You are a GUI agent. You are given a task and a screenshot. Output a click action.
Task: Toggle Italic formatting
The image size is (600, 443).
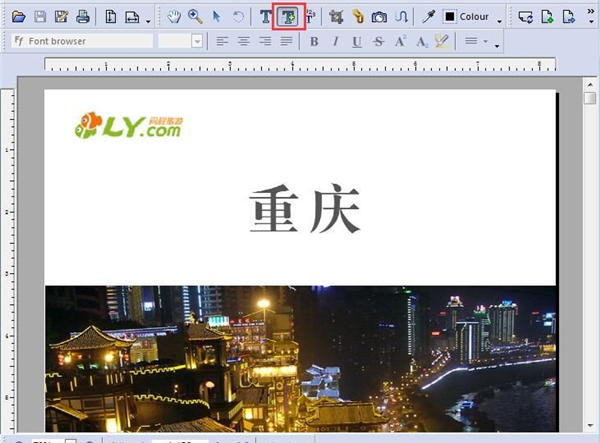[x=336, y=41]
